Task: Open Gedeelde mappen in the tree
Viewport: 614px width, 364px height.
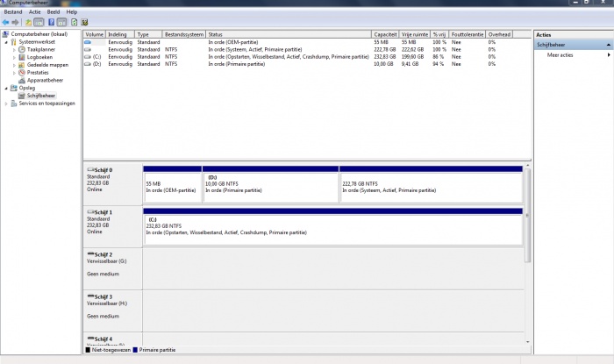Action: (47, 65)
